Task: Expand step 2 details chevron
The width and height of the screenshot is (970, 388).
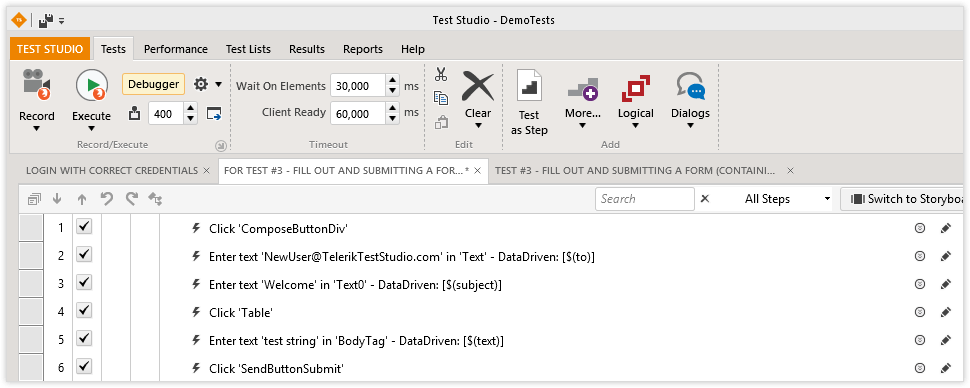Action: pyautogui.click(x=920, y=256)
